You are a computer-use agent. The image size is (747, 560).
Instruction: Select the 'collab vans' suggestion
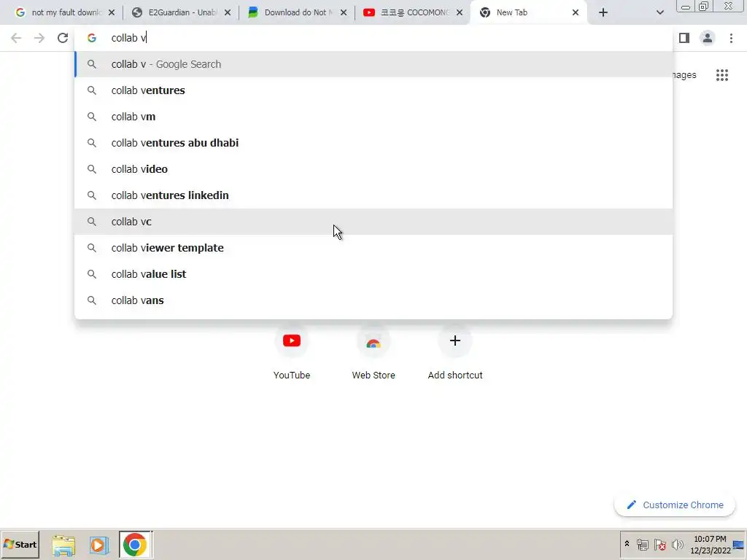(373, 300)
